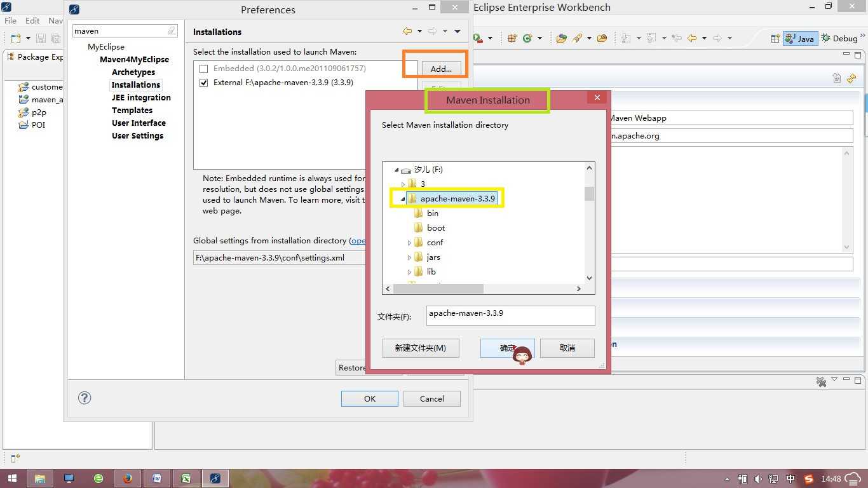Click the Open Type folder toolbar icon
Viewport: 868px width, 488px height.
click(x=562, y=38)
